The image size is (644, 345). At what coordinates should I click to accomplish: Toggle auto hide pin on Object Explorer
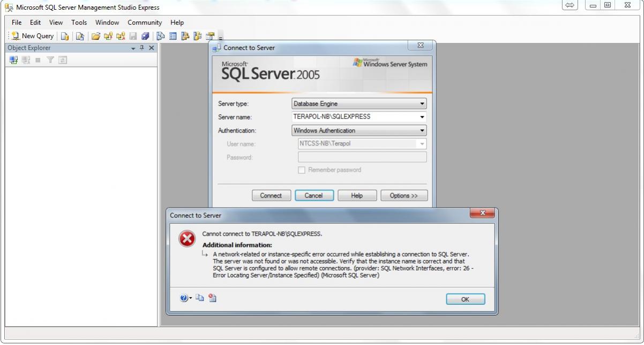click(x=142, y=48)
